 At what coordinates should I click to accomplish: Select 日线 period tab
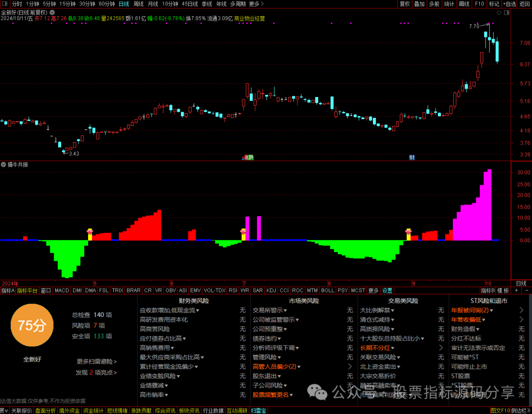(x=124, y=4)
